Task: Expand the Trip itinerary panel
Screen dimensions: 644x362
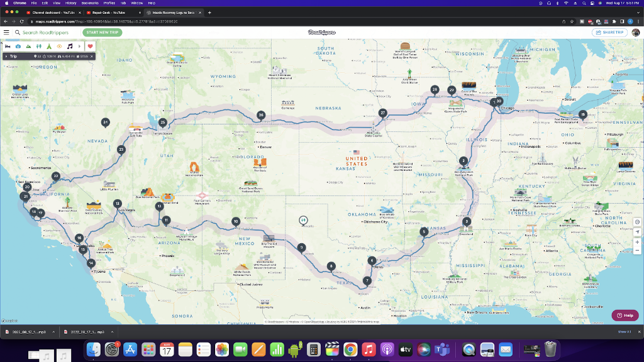Action: [x=6, y=57]
